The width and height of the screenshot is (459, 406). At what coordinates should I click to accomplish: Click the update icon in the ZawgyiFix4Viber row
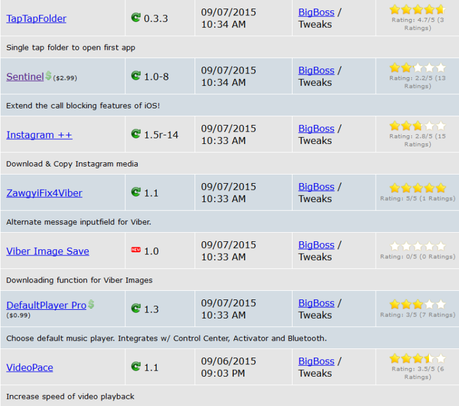[x=136, y=192]
